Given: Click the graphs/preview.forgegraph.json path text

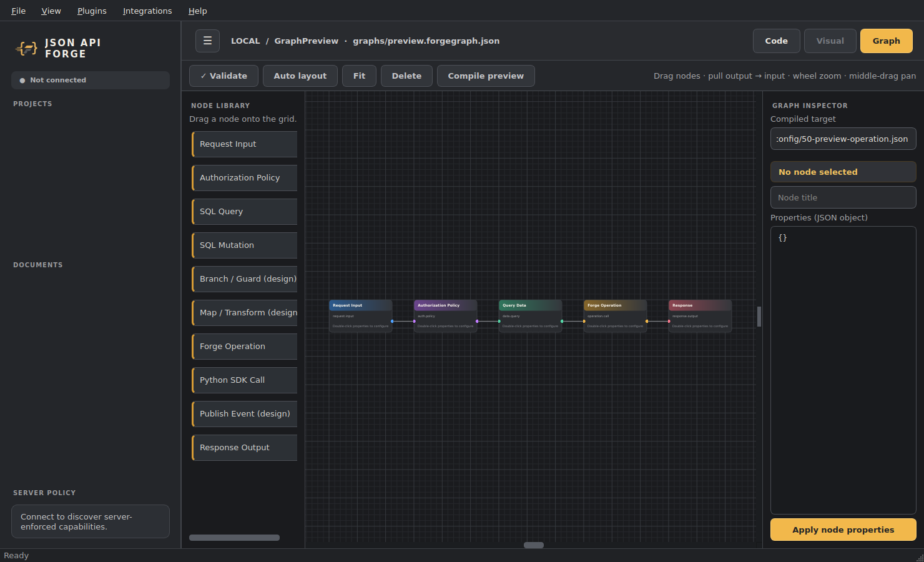Looking at the screenshot, I should (x=426, y=41).
